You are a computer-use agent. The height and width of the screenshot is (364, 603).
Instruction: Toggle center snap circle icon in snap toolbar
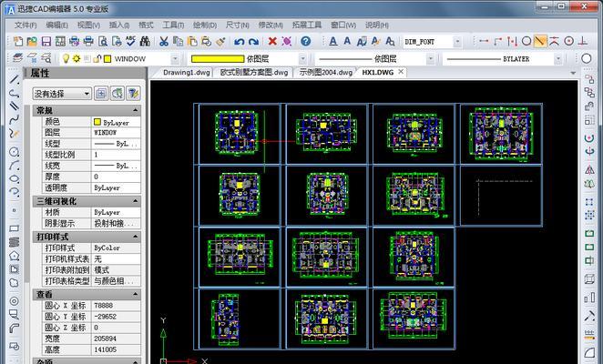click(x=526, y=41)
